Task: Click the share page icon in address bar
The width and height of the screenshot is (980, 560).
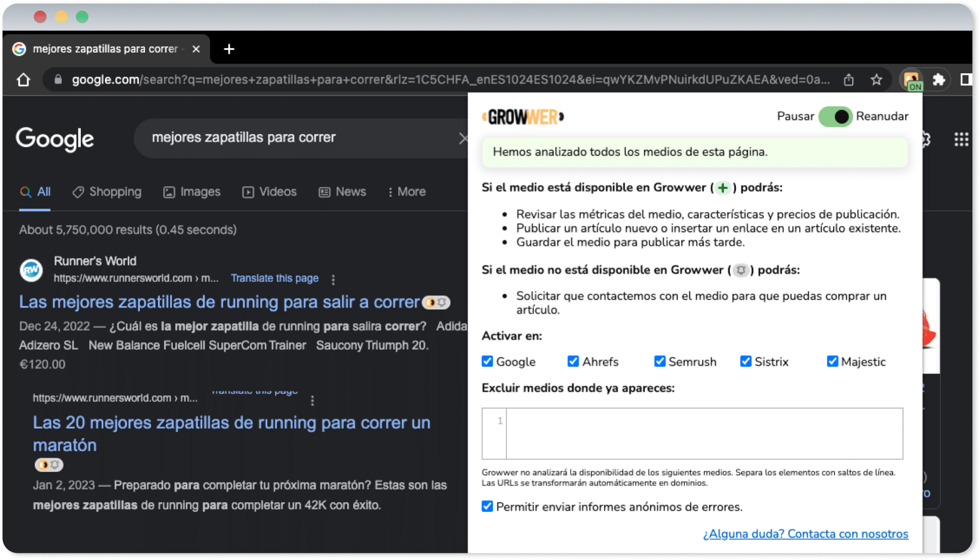Action: pos(849,79)
